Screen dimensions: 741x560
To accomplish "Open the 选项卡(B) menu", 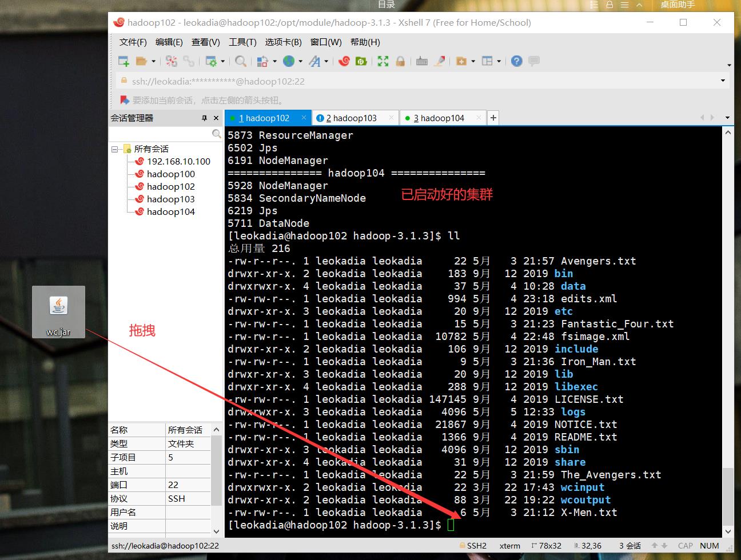I will click(x=283, y=42).
